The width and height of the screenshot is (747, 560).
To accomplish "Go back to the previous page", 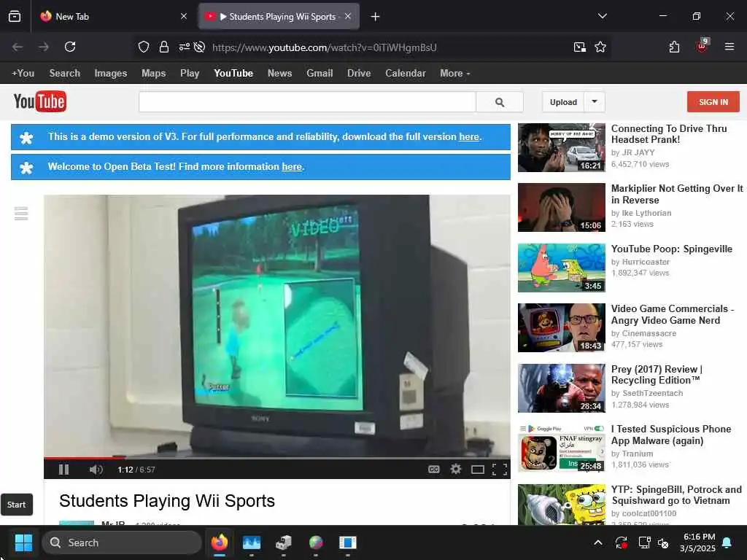I will tap(18, 47).
